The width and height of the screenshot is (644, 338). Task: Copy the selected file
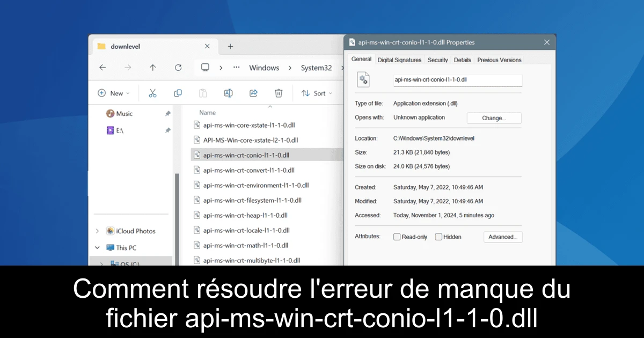[178, 93]
